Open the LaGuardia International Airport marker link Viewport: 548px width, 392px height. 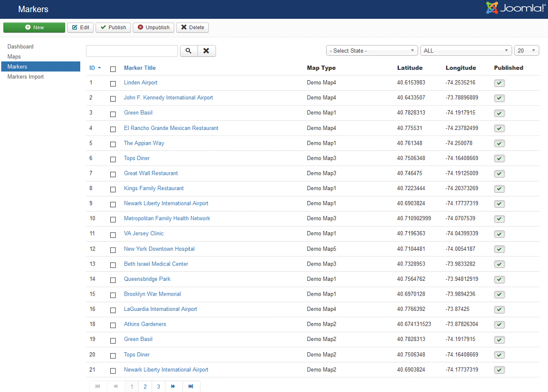[x=160, y=309]
